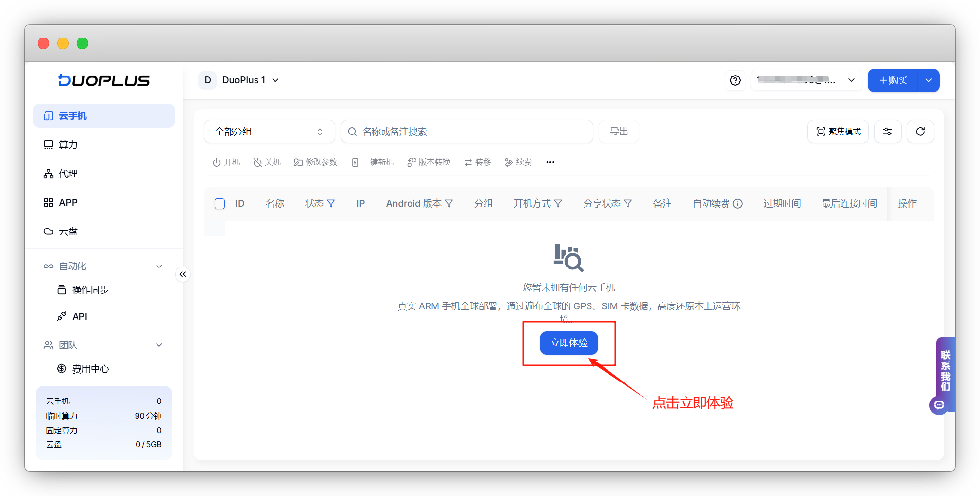Toggle the select-all checkbox in table header

tap(219, 203)
